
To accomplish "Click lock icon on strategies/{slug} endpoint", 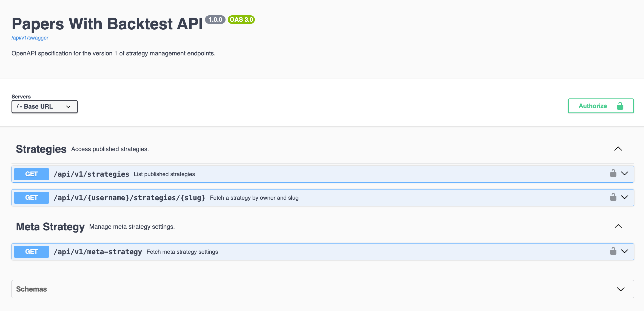I will tap(613, 197).
